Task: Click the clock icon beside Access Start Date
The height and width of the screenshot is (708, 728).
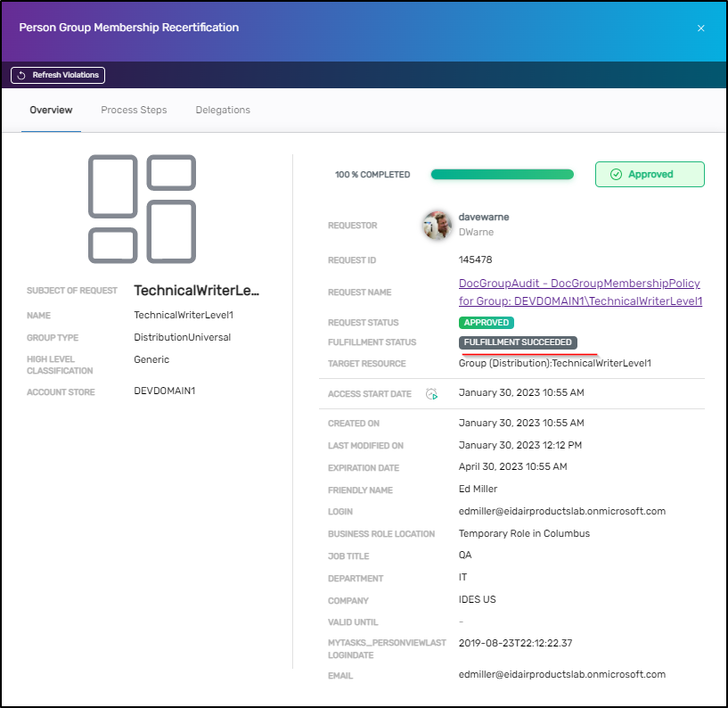Action: pyautogui.click(x=429, y=393)
